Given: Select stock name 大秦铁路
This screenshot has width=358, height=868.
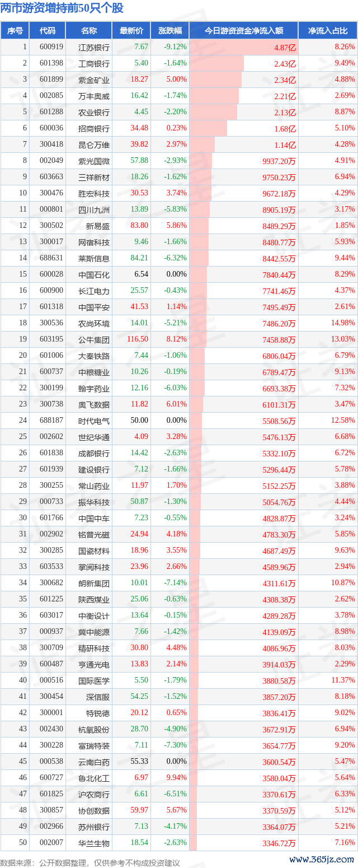Looking at the screenshot, I should (95, 356).
